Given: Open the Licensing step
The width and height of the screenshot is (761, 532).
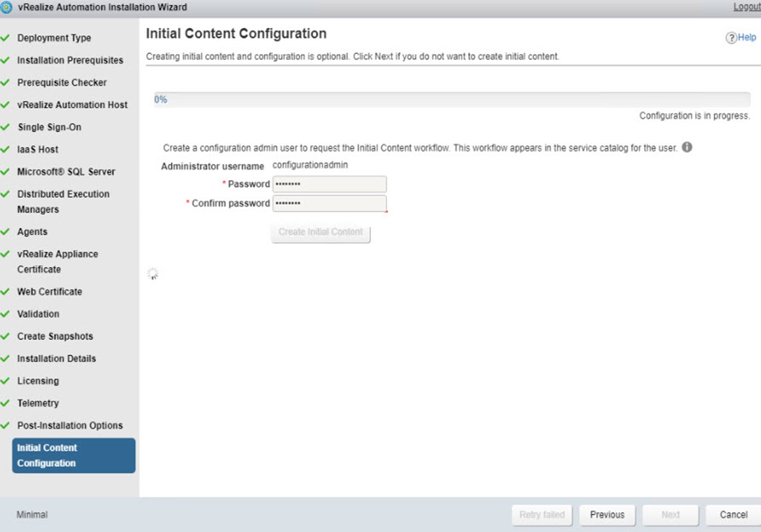Looking at the screenshot, I should pyautogui.click(x=38, y=381).
